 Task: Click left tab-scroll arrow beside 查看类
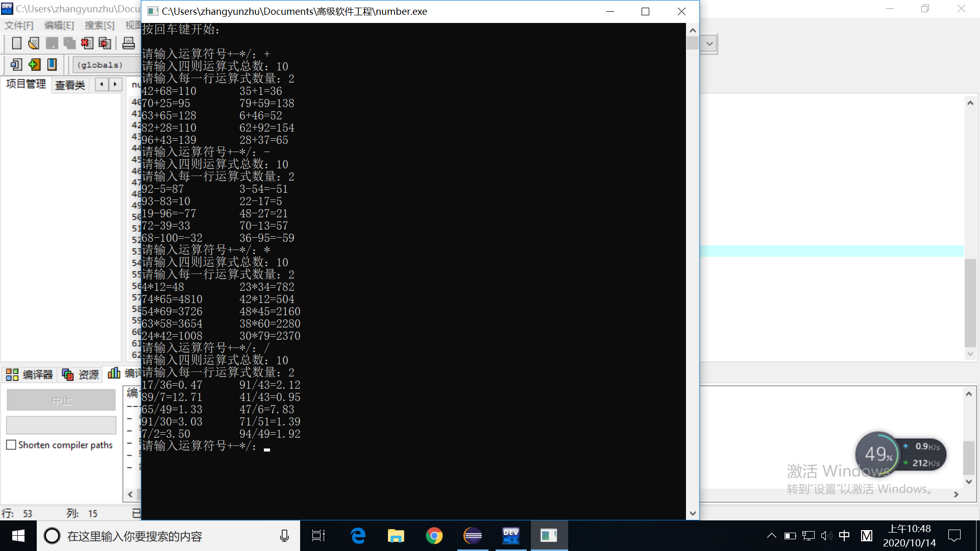pos(102,84)
